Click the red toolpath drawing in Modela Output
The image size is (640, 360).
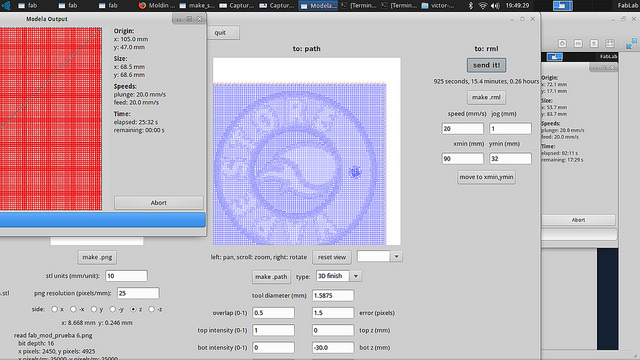pos(51,119)
